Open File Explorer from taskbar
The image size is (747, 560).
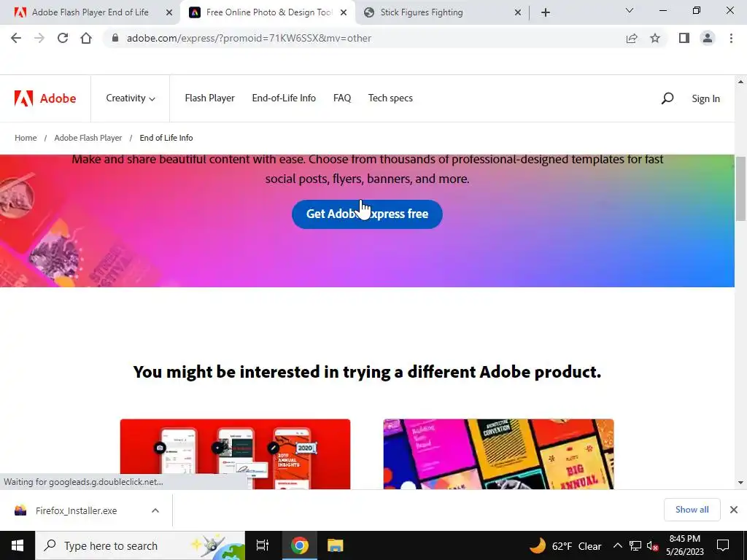(336, 545)
